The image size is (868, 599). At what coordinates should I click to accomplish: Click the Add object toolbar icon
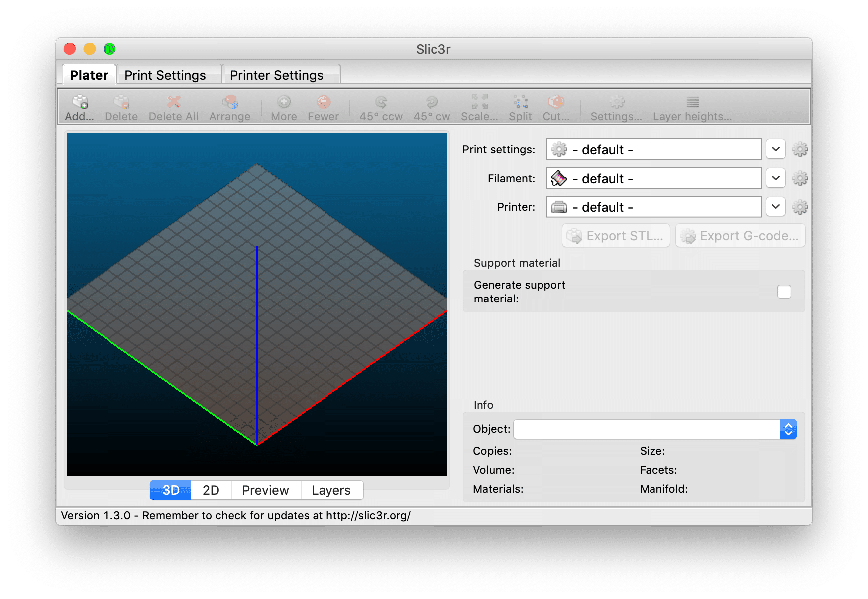80,102
